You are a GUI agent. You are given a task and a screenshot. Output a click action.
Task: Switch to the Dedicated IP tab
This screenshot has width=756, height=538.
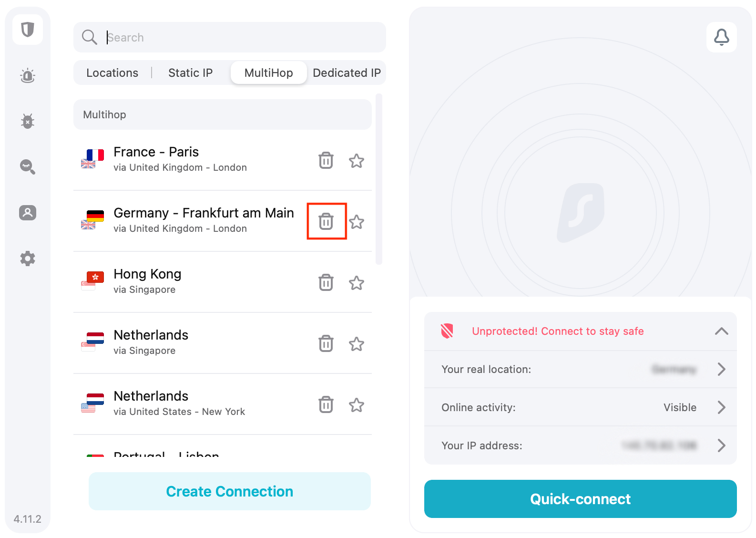347,73
